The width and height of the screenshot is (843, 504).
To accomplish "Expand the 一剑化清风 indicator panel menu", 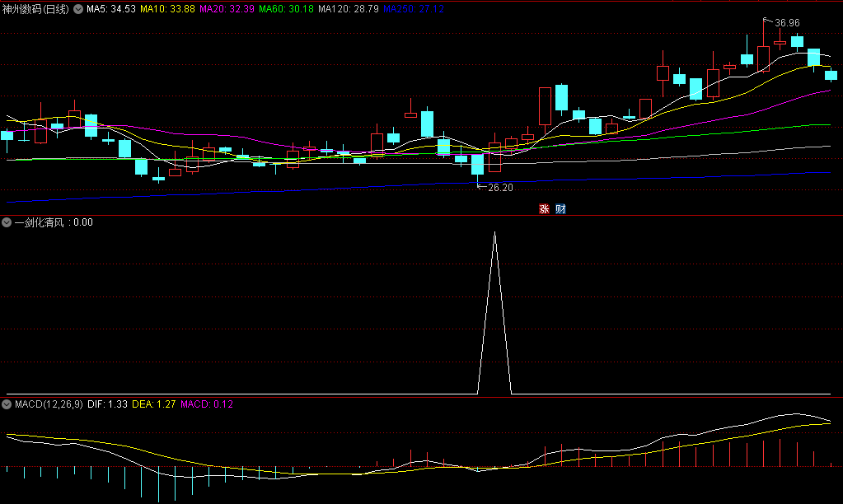I will 7,222.
